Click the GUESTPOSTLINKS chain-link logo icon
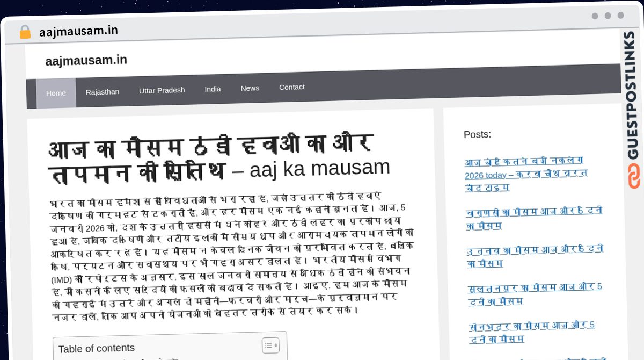Viewport: 644px width, 360px height. [x=634, y=177]
